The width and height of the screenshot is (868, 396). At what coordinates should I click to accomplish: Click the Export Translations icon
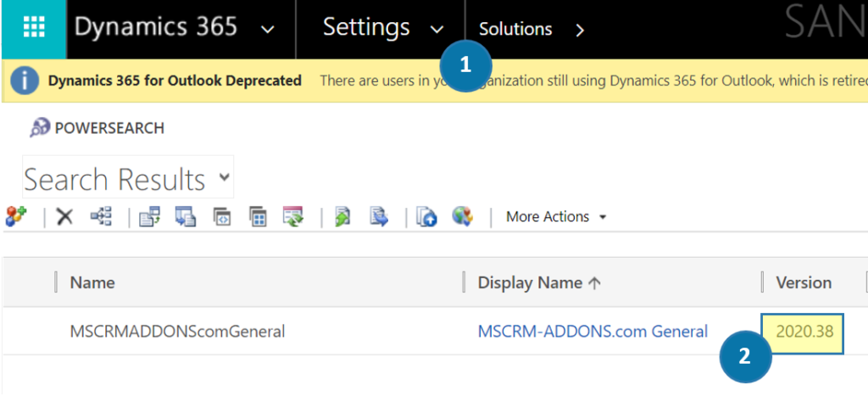pos(379,216)
